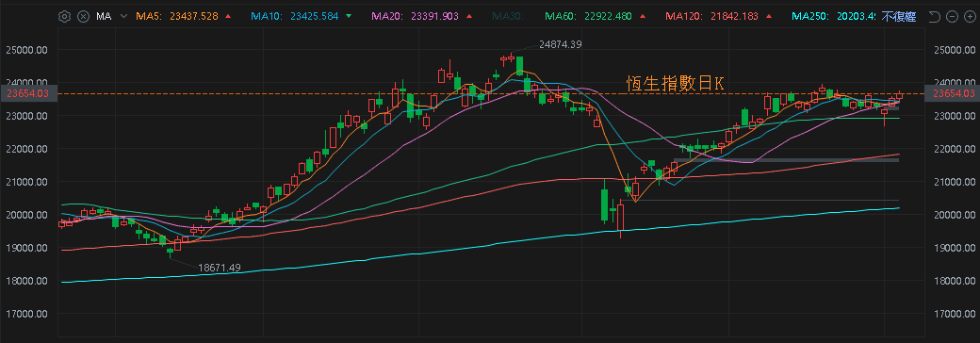Click the green MA10 down-arrow indicator
980x343 pixels.
tap(347, 17)
